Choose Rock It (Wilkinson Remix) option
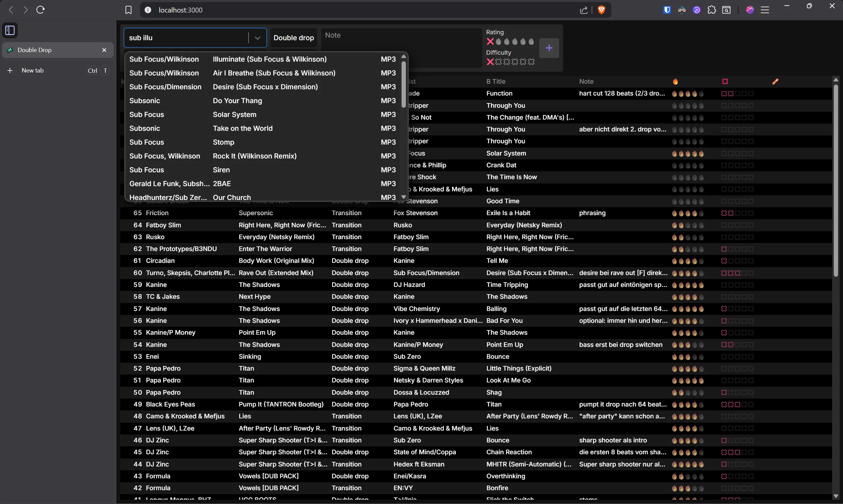The height and width of the screenshot is (504, 843). tap(263, 156)
